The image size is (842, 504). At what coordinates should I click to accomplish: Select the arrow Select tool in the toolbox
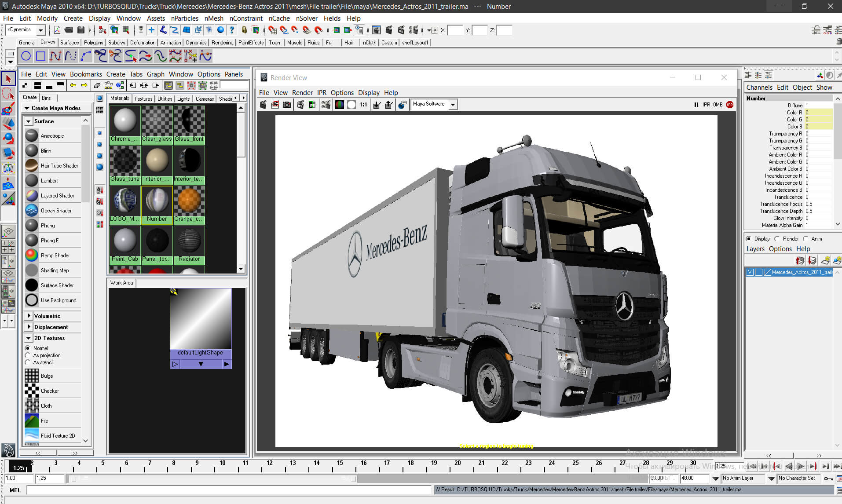(8, 79)
